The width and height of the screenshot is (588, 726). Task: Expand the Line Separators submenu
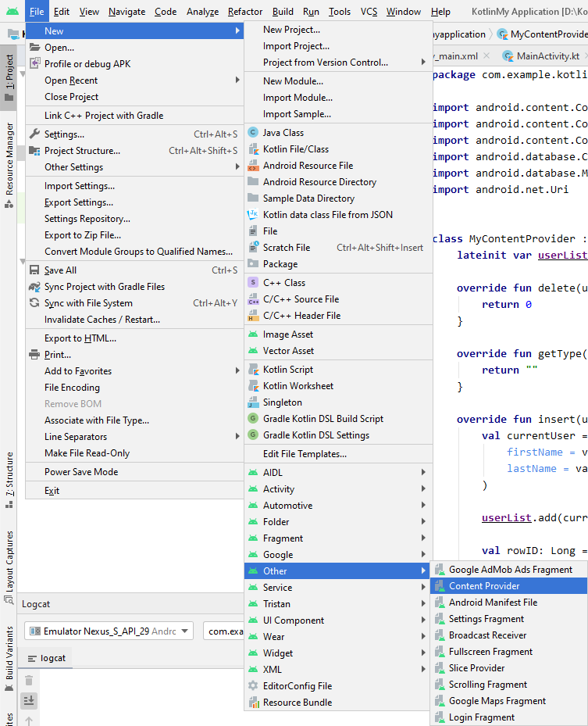[237, 437]
